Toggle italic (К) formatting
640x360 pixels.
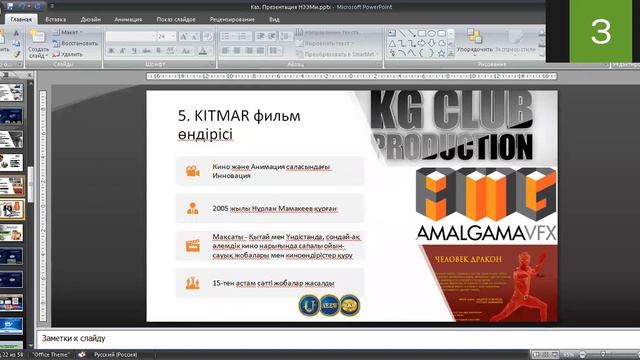122,51
